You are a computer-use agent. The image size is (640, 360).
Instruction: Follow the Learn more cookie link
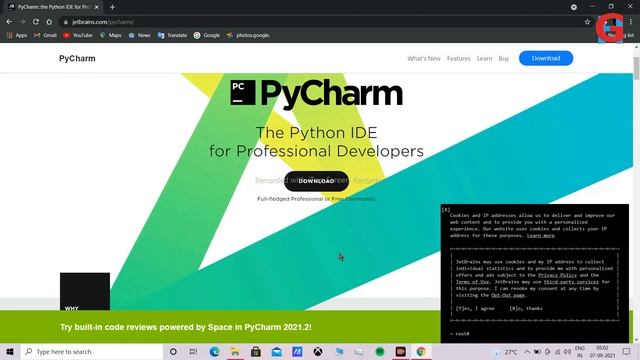point(540,236)
